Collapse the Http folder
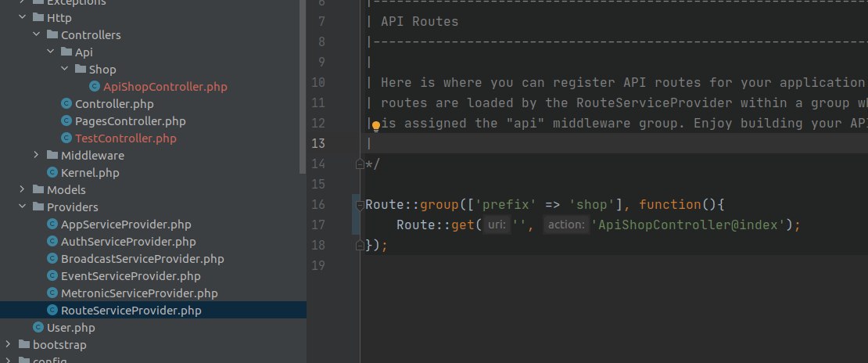Viewport: 868px width, 363px height. click(23, 17)
